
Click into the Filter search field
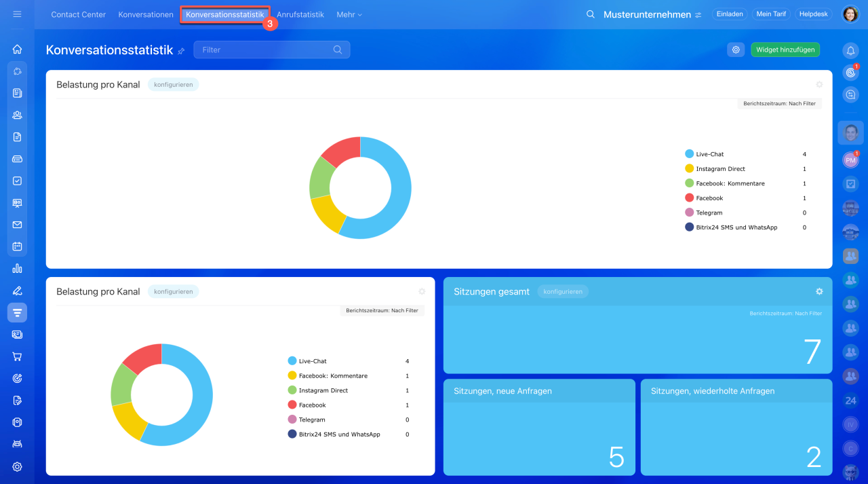point(264,50)
